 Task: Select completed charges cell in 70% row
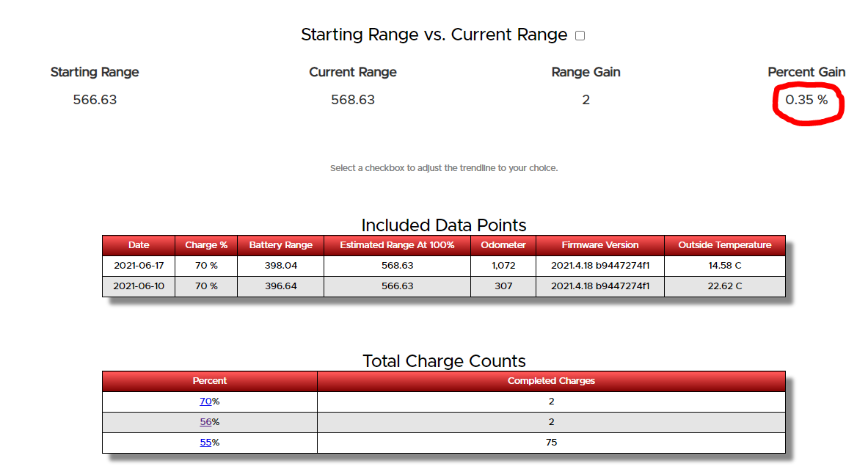point(551,402)
